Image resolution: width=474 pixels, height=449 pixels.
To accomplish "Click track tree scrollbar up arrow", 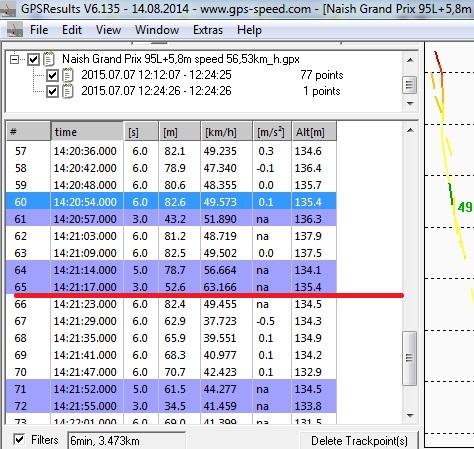I will click(410, 60).
